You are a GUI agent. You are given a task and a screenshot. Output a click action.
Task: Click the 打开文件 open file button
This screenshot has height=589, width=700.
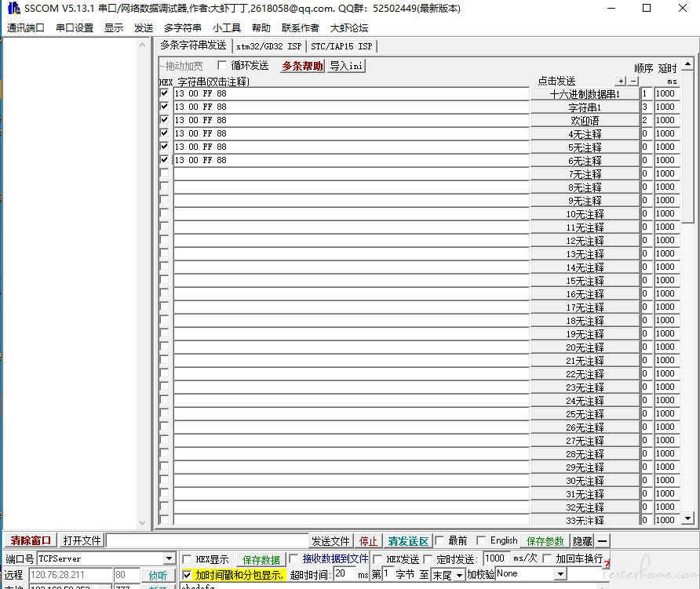pyautogui.click(x=82, y=540)
